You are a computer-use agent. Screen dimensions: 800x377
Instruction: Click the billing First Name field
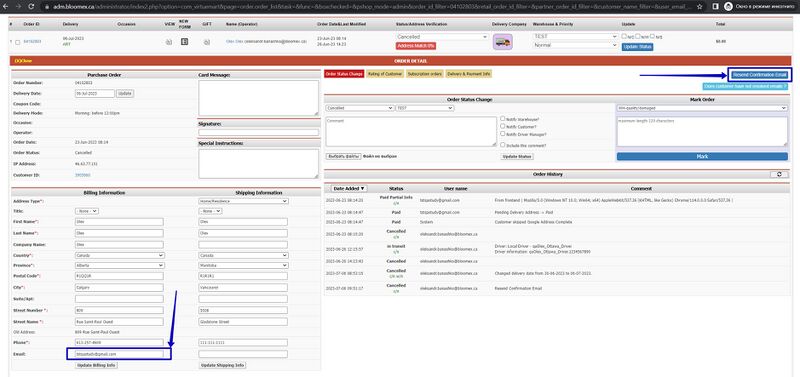pos(119,222)
